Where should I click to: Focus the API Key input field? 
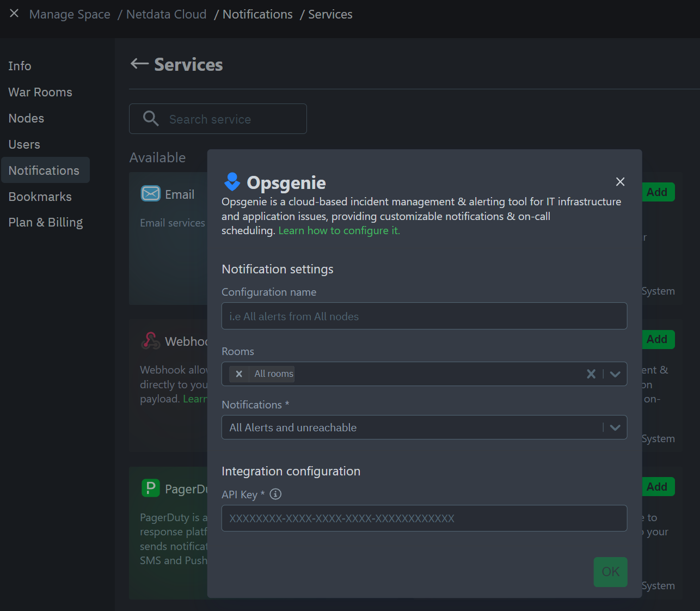424,518
